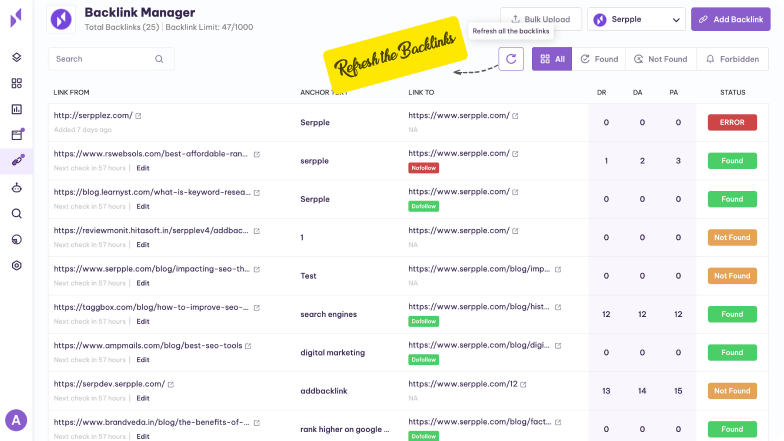Click anchor text 'addbacklink'
784x441 pixels.
(324, 391)
